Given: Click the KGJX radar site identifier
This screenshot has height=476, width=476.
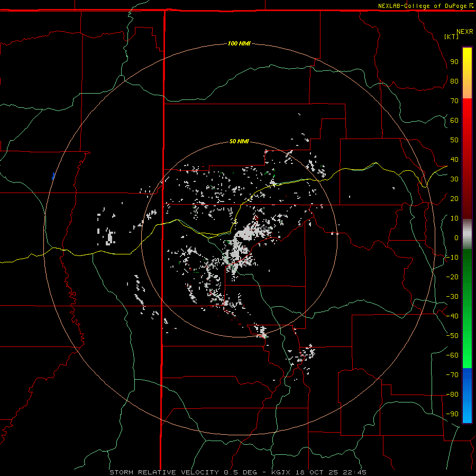Looking at the screenshot, I should pos(281,472).
